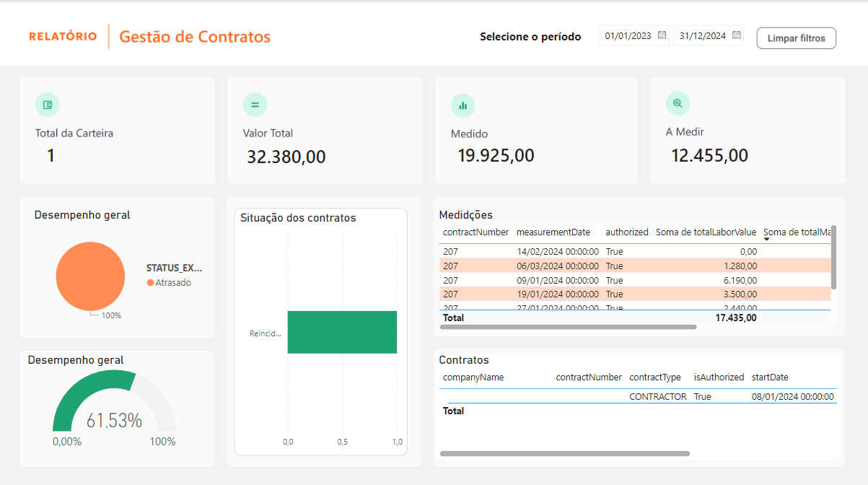This screenshot has width=868, height=485.
Task: Click the Limpar filtros button
Action: point(796,38)
